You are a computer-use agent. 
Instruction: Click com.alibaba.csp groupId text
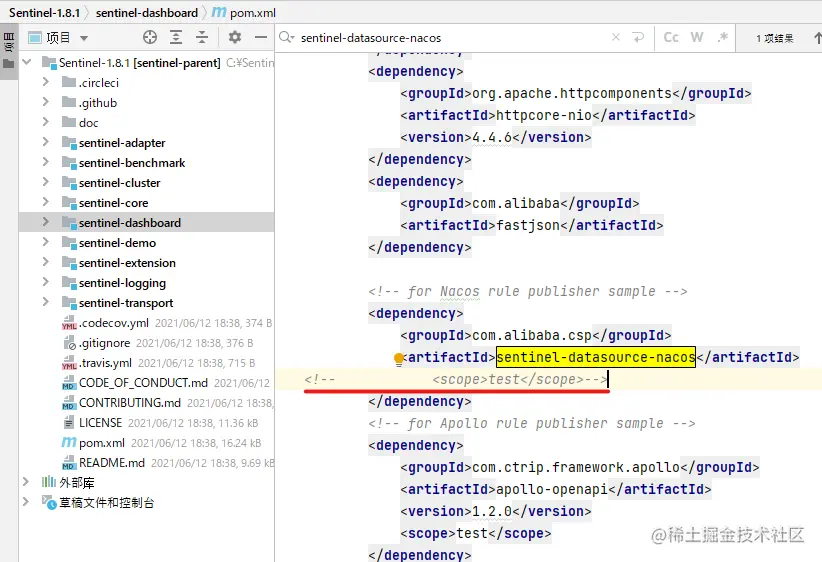(532, 335)
